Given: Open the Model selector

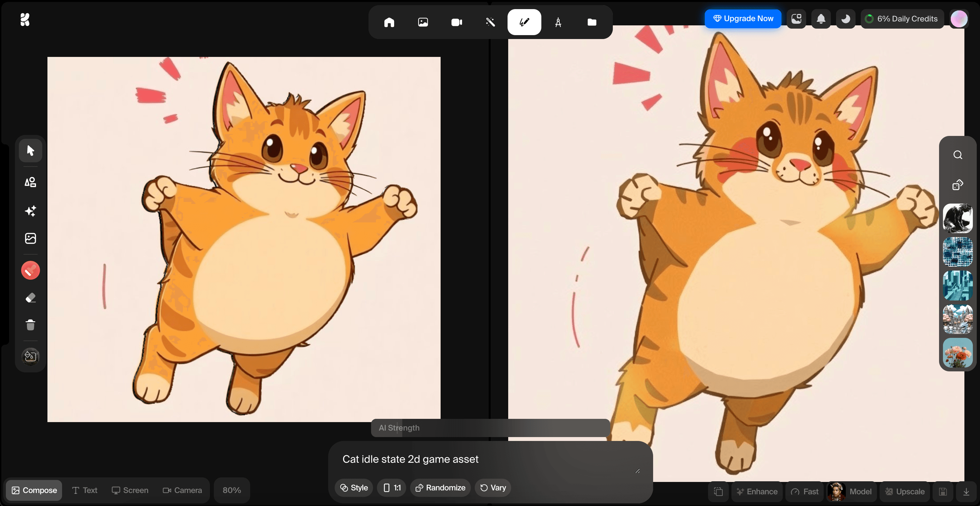Looking at the screenshot, I should [851, 492].
